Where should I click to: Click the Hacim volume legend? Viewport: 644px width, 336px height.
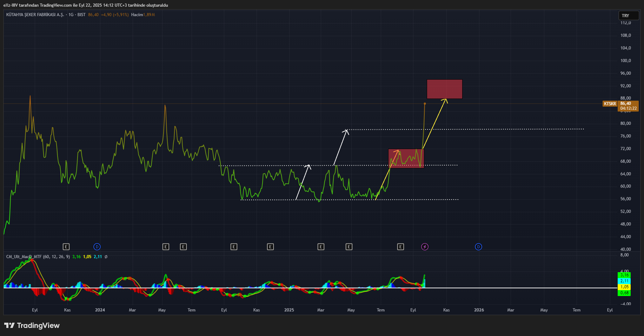pos(143,15)
